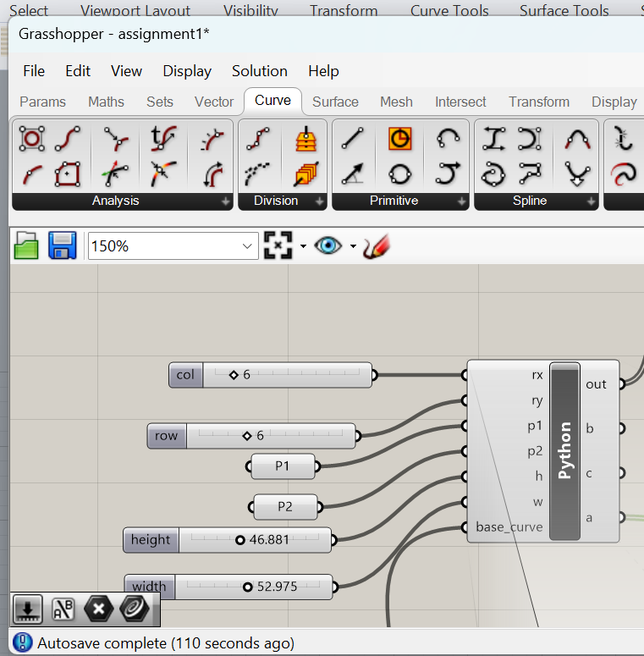Click the 'height' slider name label
The width and height of the screenshot is (644, 656).
[x=151, y=540]
